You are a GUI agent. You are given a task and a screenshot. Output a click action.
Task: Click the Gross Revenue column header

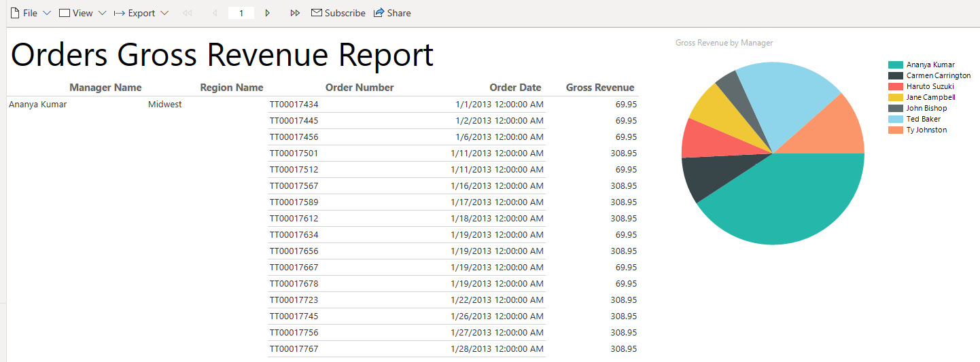[x=599, y=88]
